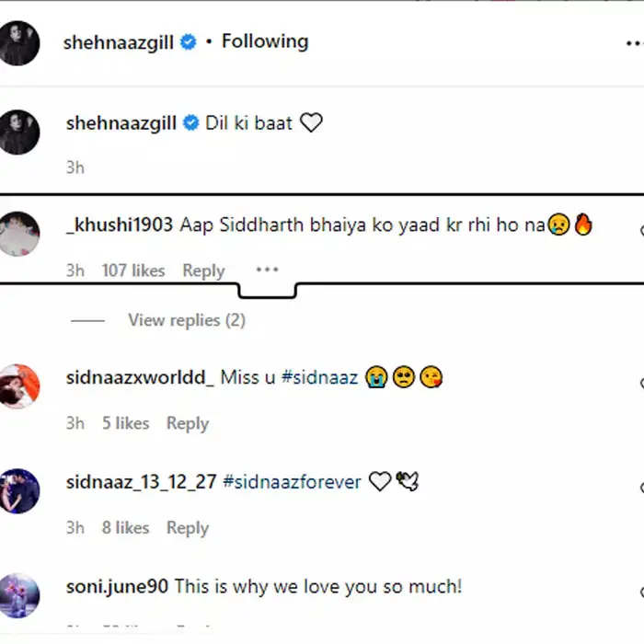Reply to sidnaaz_13_12_27 comment
This screenshot has width=644, height=644.
click(188, 528)
